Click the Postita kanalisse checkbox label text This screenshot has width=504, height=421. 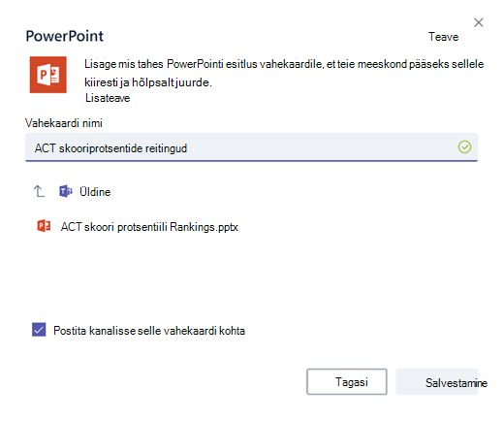coord(149,331)
